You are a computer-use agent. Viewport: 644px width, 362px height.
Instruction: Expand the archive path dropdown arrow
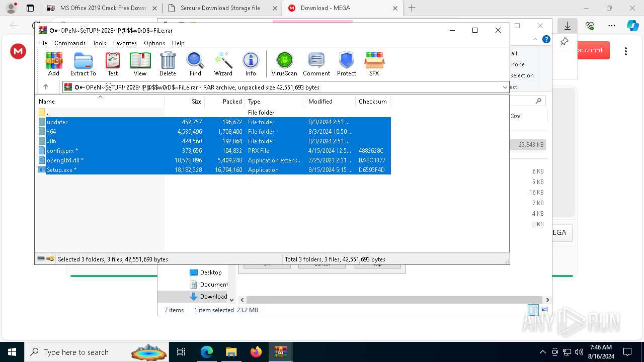pyautogui.click(x=505, y=87)
